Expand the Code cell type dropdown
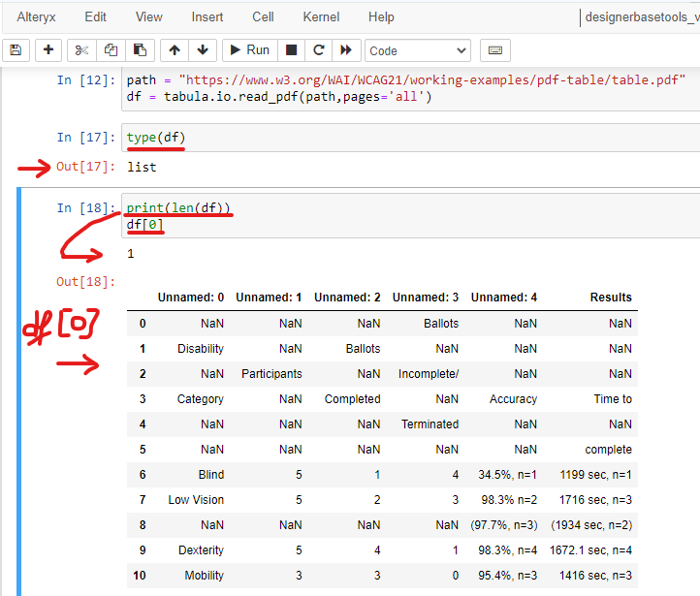 417,50
